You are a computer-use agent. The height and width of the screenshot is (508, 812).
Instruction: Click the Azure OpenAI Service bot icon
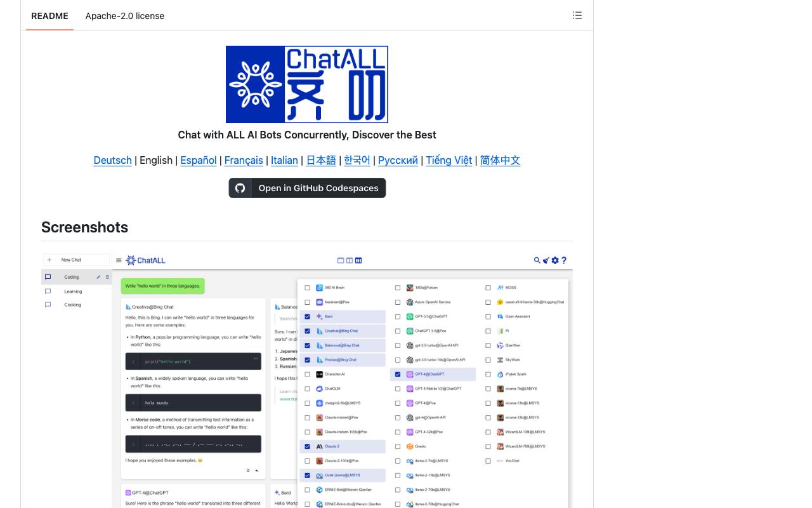[x=410, y=302]
